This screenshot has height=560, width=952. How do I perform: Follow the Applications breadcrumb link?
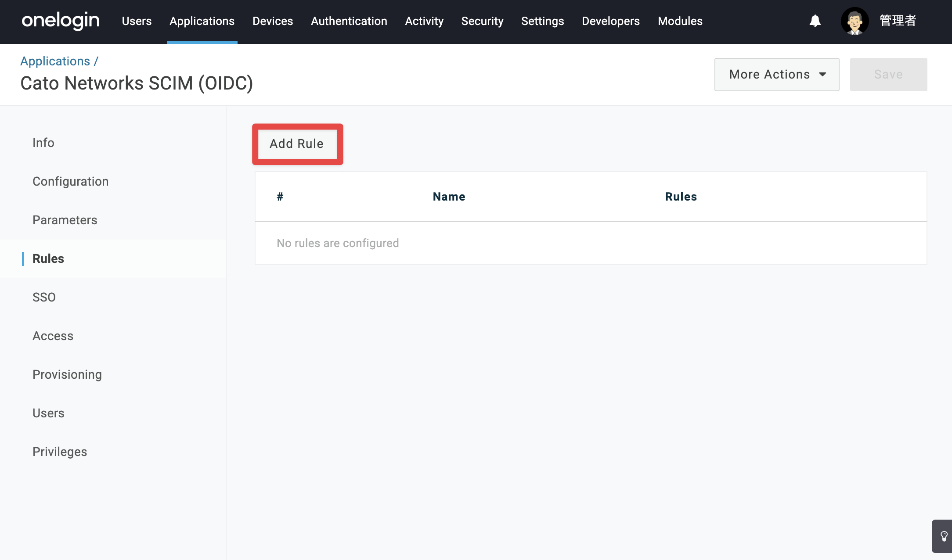click(55, 61)
